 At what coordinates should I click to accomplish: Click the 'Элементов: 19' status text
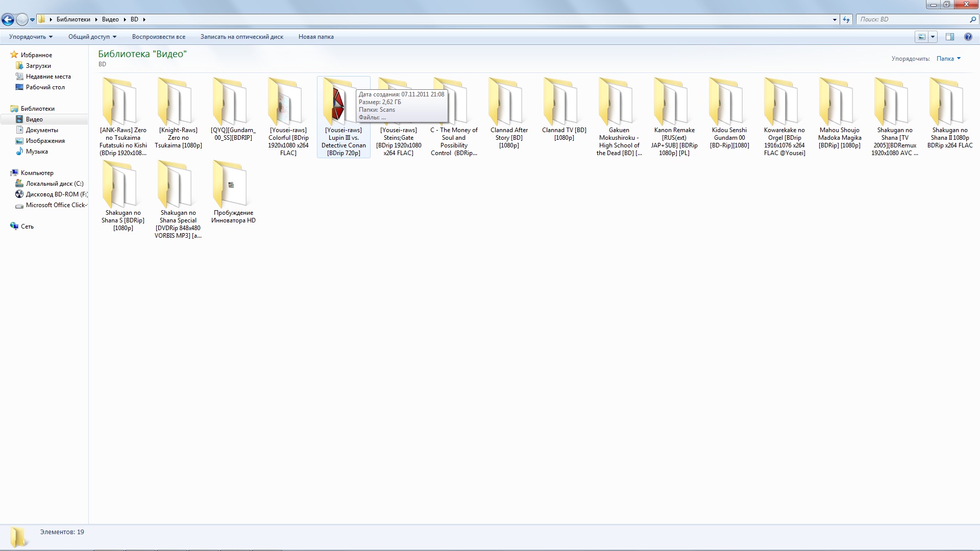[x=62, y=532]
